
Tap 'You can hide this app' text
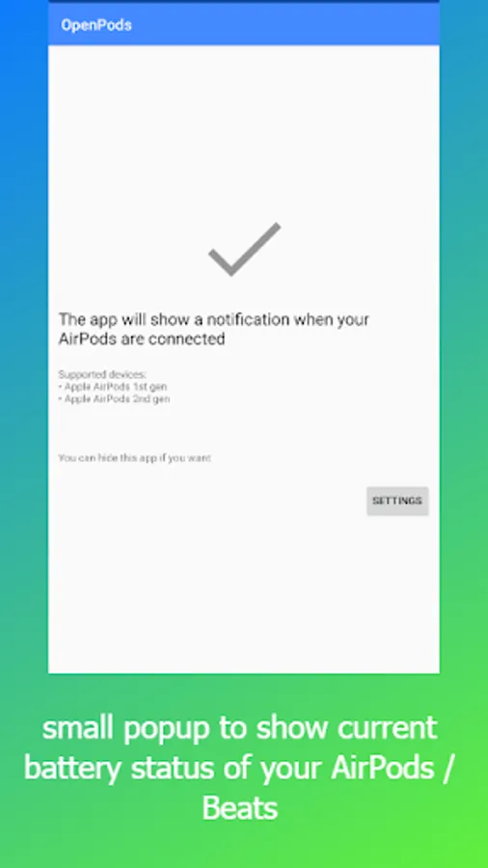coord(134,458)
